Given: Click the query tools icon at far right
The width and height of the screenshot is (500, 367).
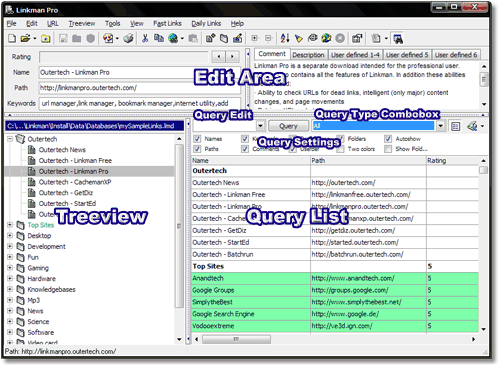Looking at the screenshot, I should click(x=472, y=126).
